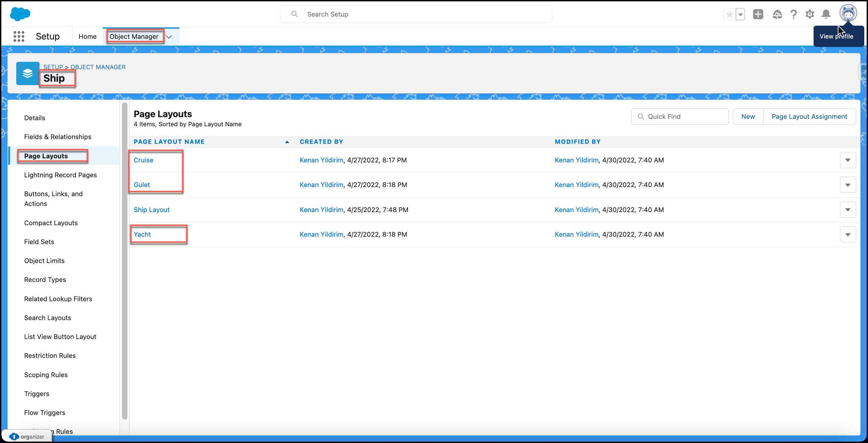Click the user profile avatar

848,13
